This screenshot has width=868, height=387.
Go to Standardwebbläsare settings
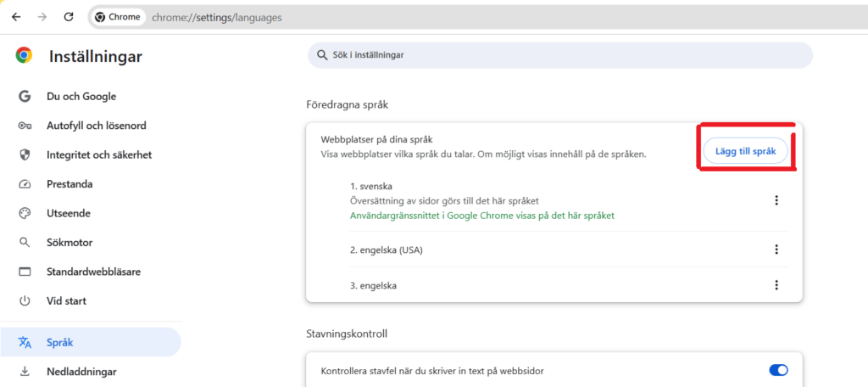click(93, 272)
